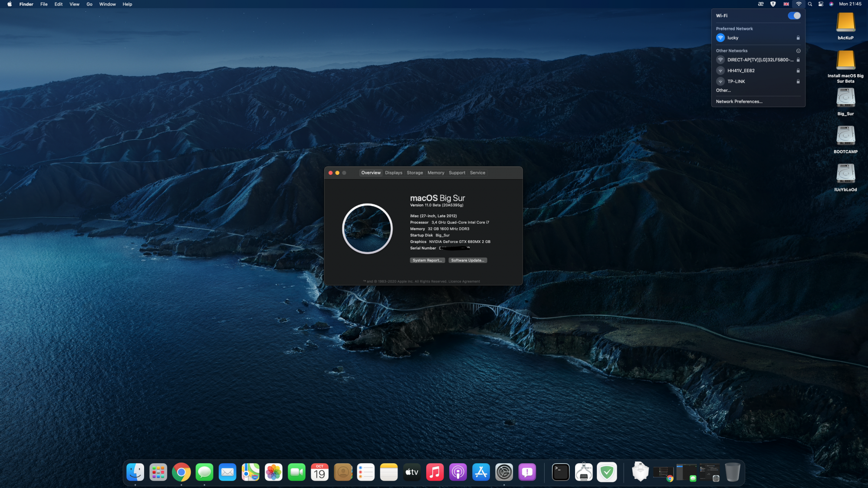Open Maps from the Dock
Screen dimensions: 868x488
(x=250, y=472)
